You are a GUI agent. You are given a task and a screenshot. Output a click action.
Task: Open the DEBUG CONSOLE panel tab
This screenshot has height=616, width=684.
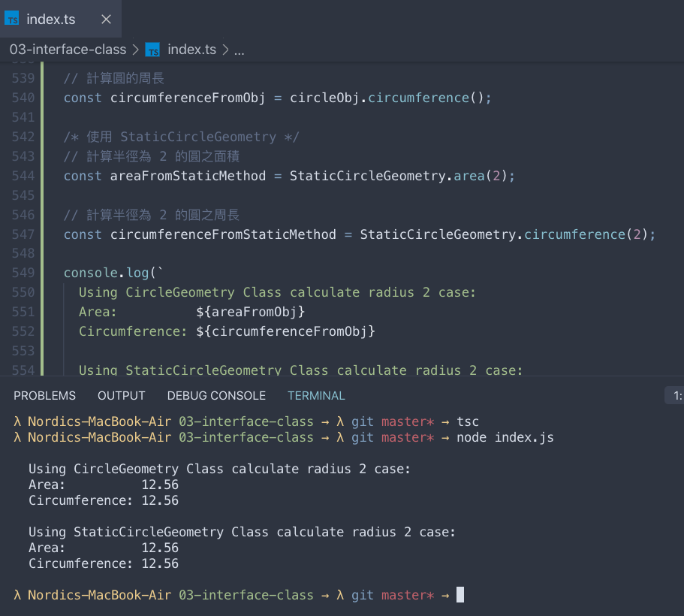tap(216, 396)
